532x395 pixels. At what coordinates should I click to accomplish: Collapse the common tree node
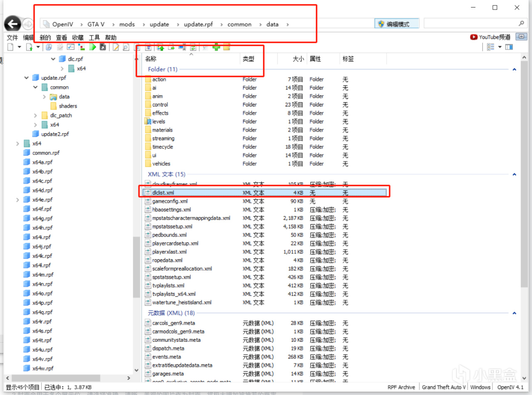pyautogui.click(x=36, y=87)
